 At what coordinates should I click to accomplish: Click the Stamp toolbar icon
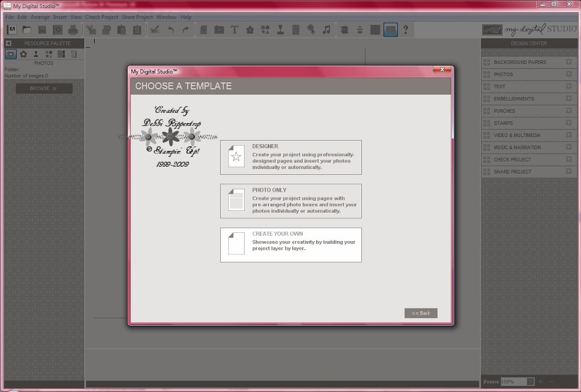point(281,30)
